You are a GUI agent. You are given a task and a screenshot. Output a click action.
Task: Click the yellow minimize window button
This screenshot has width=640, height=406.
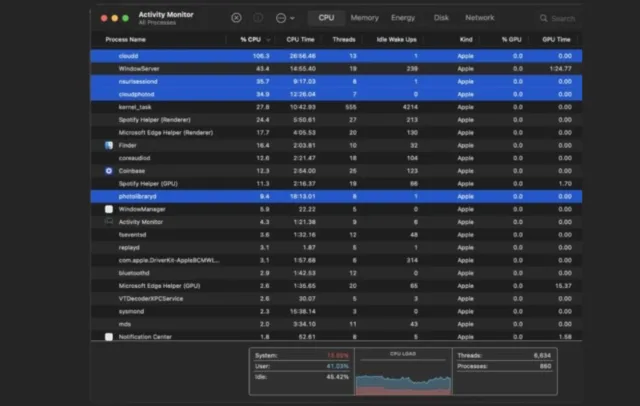(x=115, y=18)
